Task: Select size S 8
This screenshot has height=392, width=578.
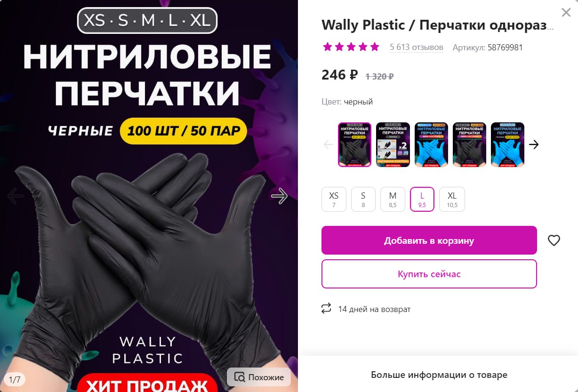Action: click(x=363, y=200)
